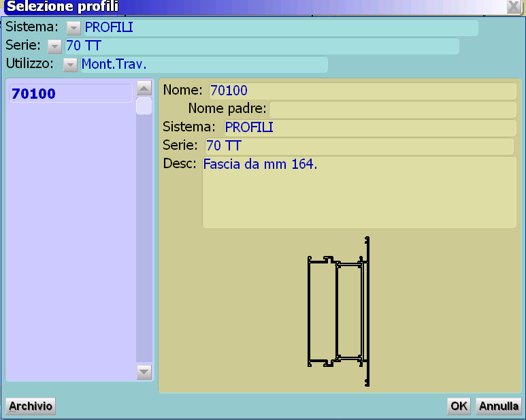Click the Desc field 'Fascia da mm 164.'
Image resolution: width=526 pixels, height=420 pixels.
pos(359,192)
